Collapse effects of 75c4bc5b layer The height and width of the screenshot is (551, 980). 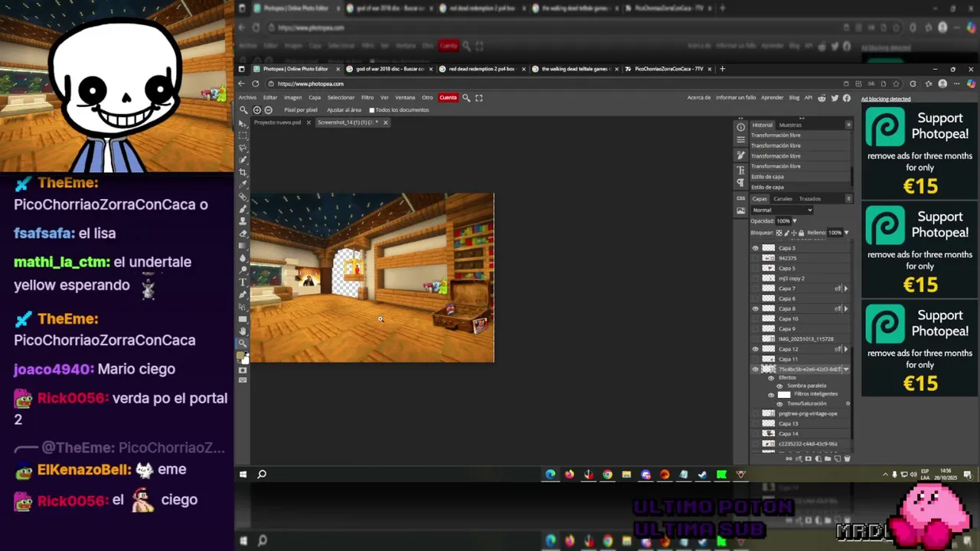[846, 369]
